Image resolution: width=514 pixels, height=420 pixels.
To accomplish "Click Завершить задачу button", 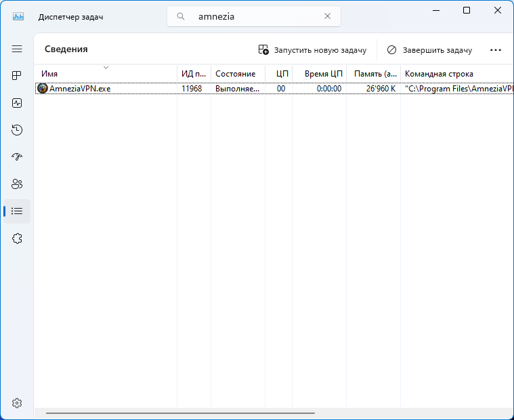I will [x=429, y=50].
